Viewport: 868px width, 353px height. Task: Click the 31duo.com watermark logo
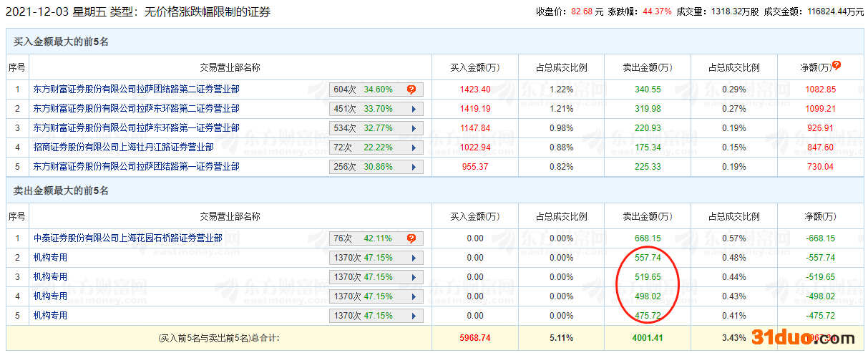click(x=802, y=338)
